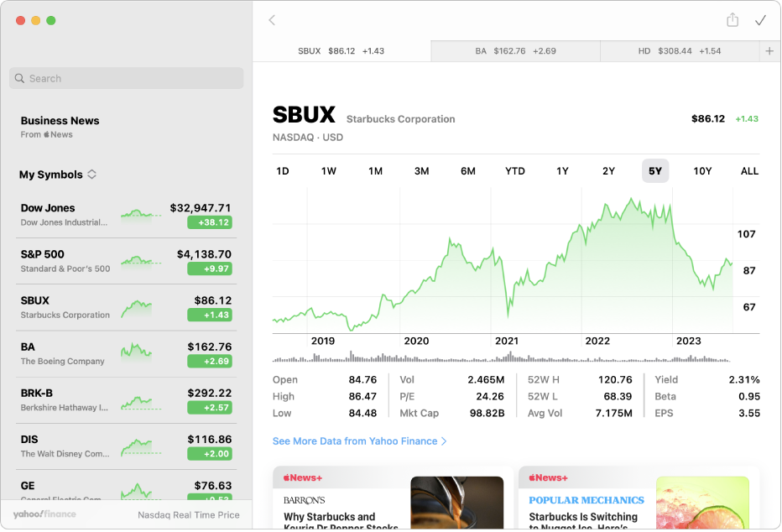
Task: Select the 1M chart range
Action: (376, 171)
